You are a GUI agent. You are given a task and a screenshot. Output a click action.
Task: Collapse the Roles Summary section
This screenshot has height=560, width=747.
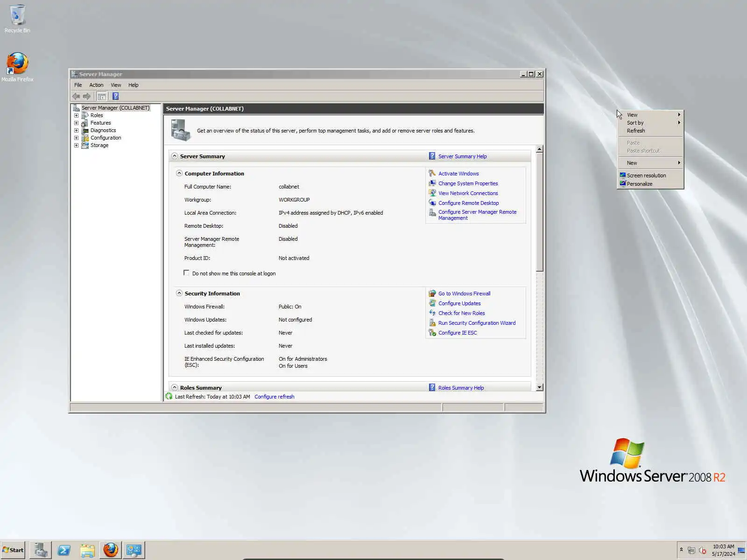click(175, 388)
